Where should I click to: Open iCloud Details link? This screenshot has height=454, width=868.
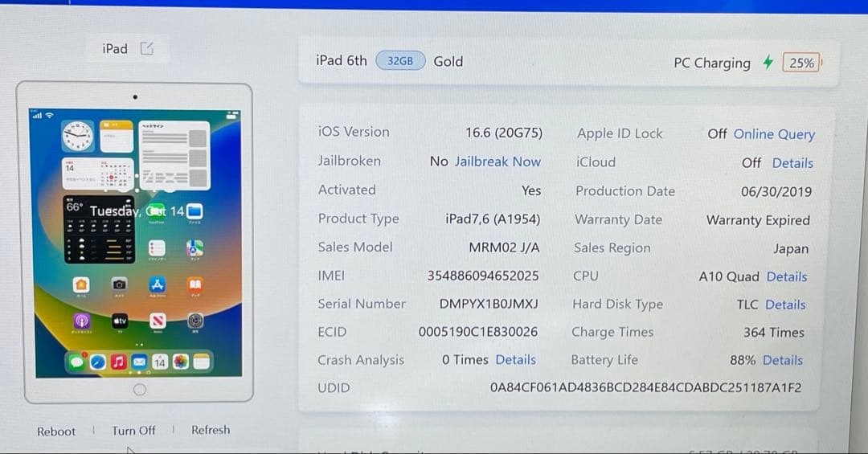click(x=792, y=163)
